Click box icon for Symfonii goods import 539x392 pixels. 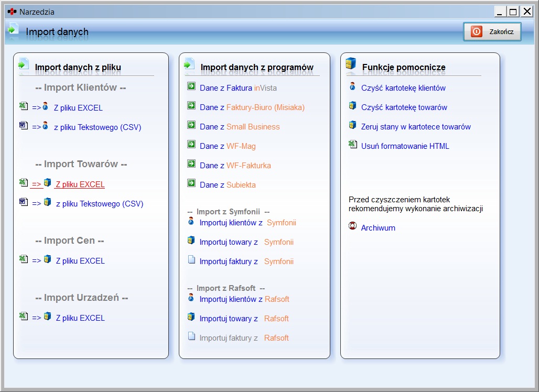click(191, 240)
